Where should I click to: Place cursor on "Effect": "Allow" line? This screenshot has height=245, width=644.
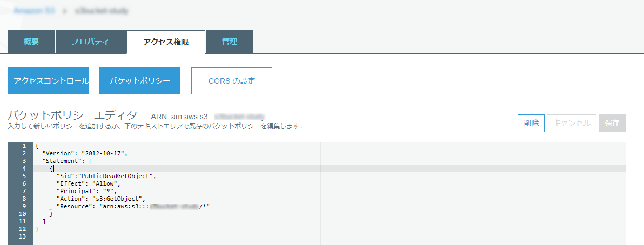point(88,183)
